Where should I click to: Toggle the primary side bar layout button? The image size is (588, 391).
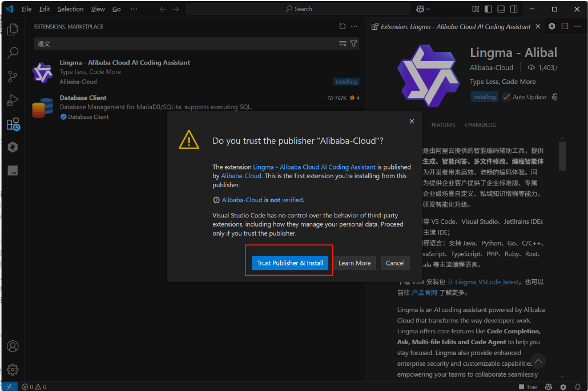(x=488, y=9)
